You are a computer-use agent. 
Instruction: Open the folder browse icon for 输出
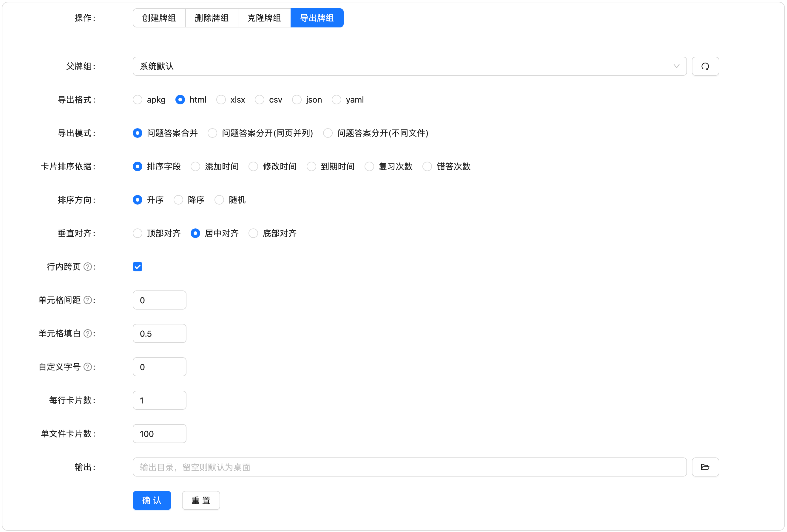pyautogui.click(x=705, y=467)
